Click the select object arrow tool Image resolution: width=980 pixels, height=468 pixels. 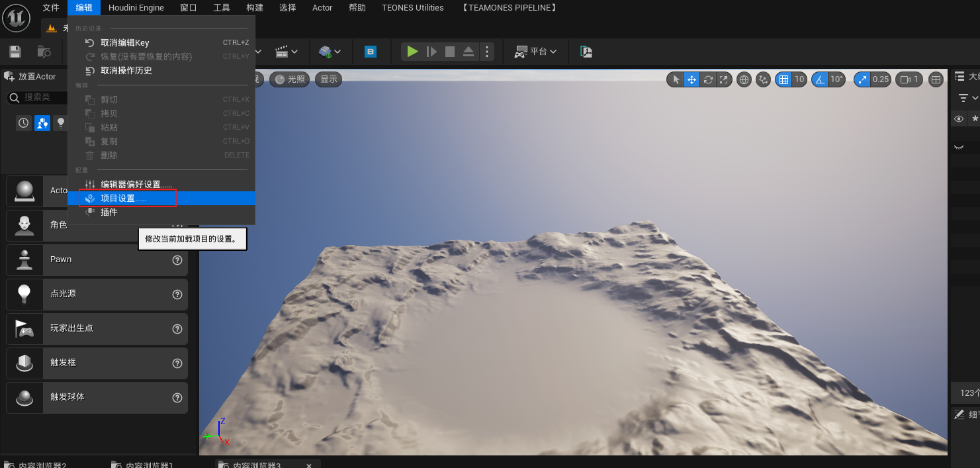pos(676,79)
